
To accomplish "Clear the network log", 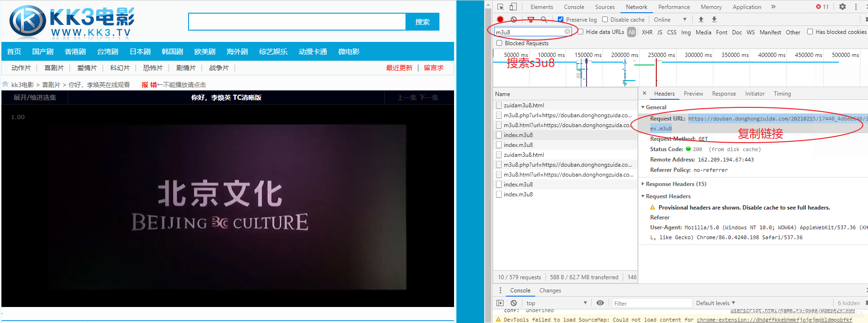I will [x=514, y=19].
